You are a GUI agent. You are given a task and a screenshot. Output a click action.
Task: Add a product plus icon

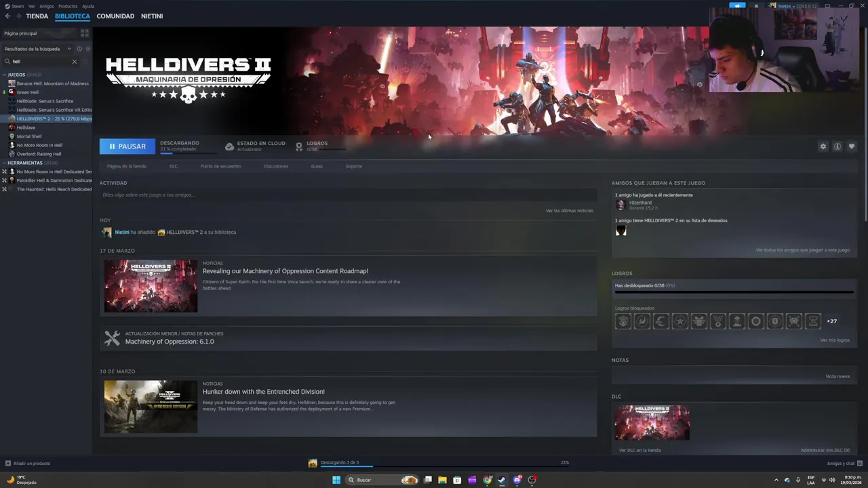point(8,464)
